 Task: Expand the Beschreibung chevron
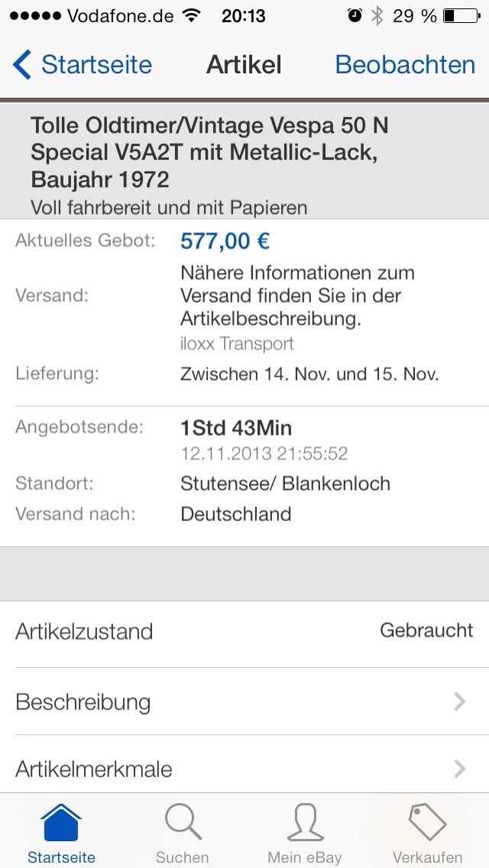click(459, 701)
